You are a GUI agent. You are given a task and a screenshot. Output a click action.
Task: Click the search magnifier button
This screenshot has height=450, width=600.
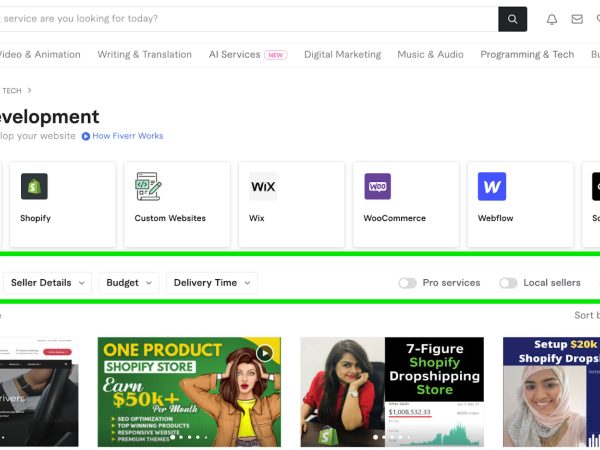click(x=512, y=19)
